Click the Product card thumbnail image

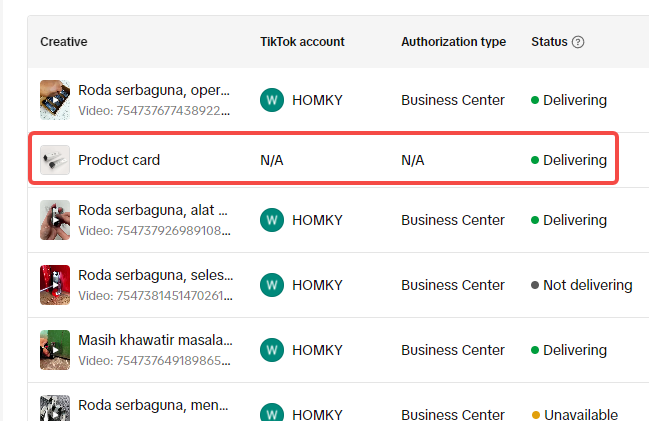55,160
